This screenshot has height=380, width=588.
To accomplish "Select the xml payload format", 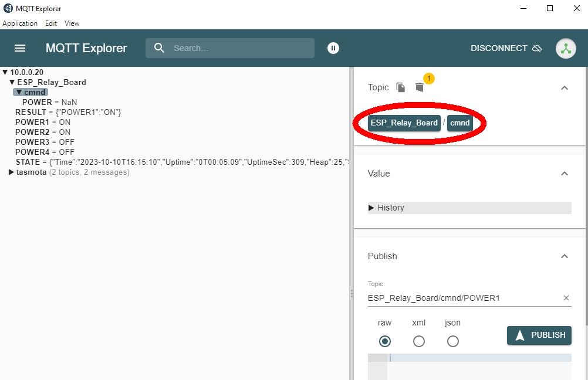I will point(419,341).
